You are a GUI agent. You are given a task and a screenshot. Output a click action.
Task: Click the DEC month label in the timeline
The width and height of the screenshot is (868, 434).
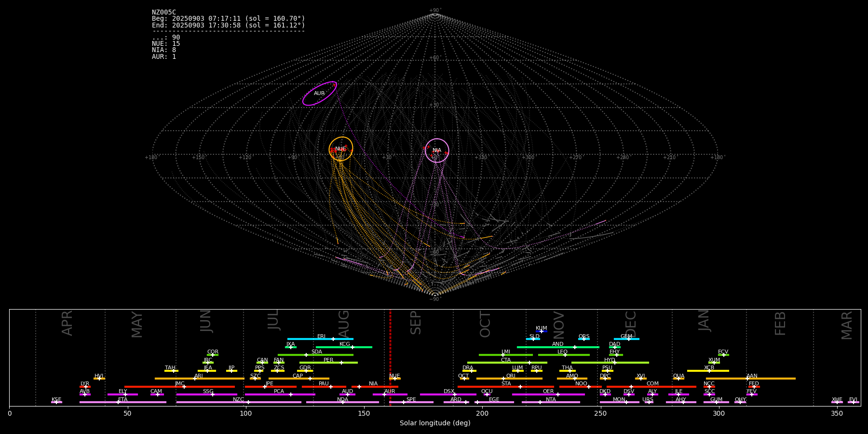point(631,324)
